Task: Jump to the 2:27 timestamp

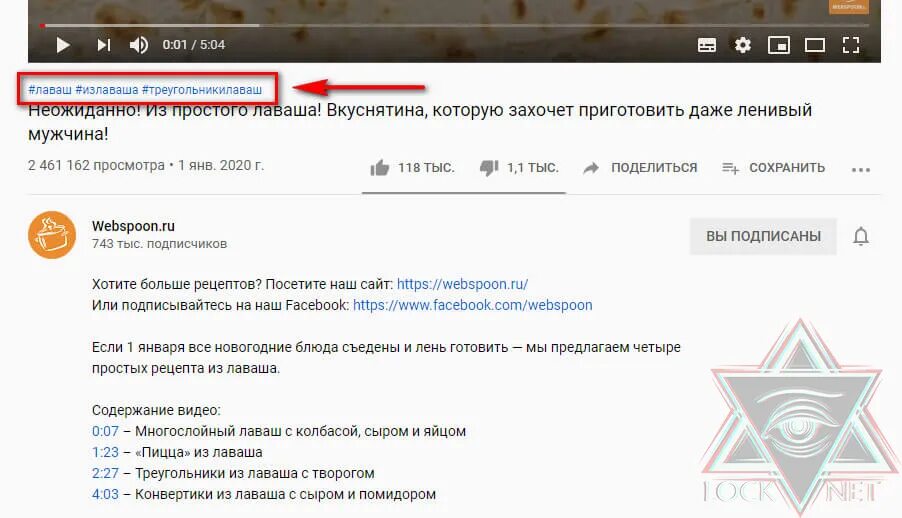Action: [x=105, y=473]
